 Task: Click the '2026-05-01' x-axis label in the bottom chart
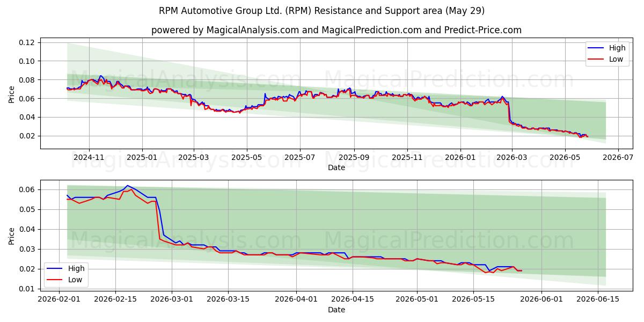pos(417,300)
